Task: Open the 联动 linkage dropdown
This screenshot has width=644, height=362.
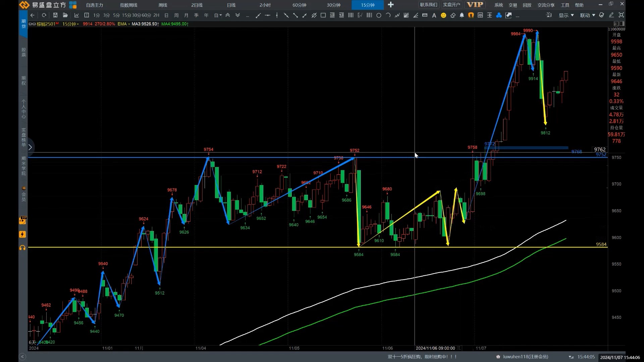Action: [588, 15]
